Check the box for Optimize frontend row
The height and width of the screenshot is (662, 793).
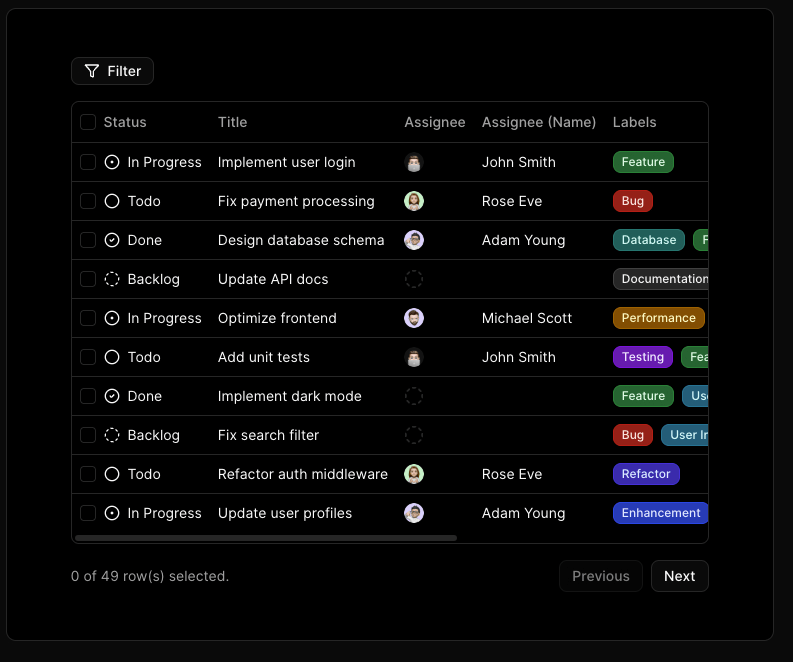[x=88, y=318]
